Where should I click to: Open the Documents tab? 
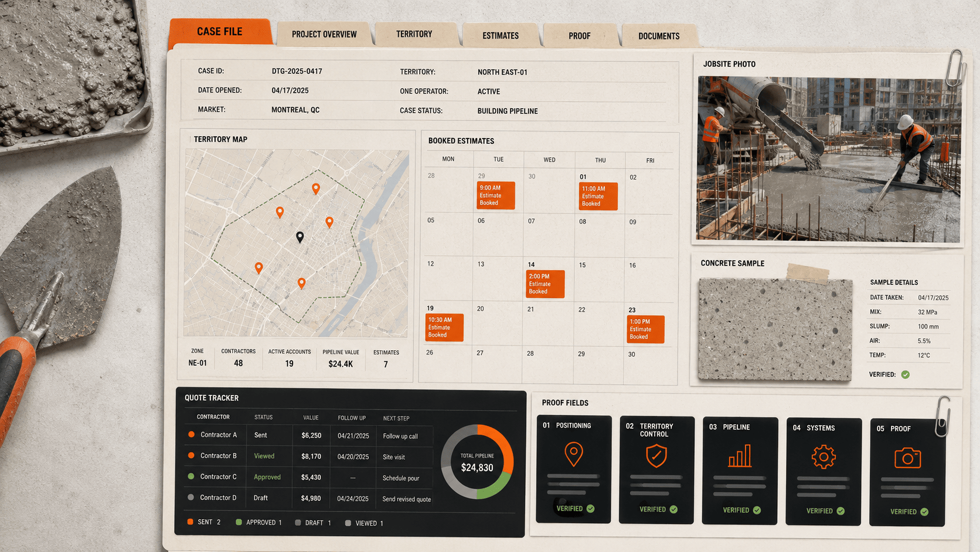tap(659, 36)
